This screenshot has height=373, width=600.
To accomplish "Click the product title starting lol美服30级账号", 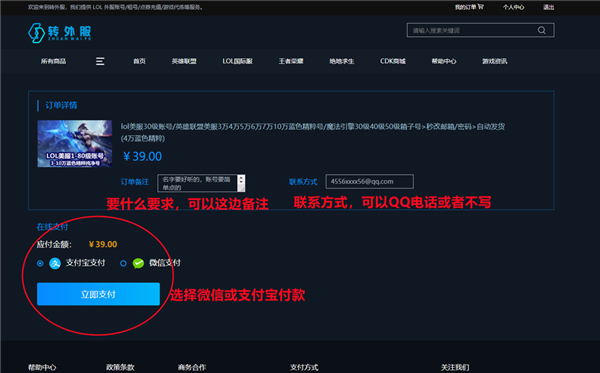I will point(313,132).
